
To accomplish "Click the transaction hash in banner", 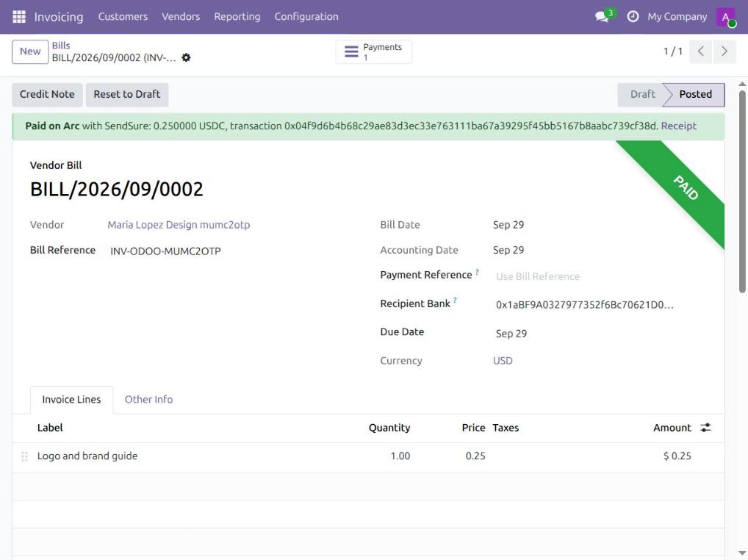I will 470,126.
